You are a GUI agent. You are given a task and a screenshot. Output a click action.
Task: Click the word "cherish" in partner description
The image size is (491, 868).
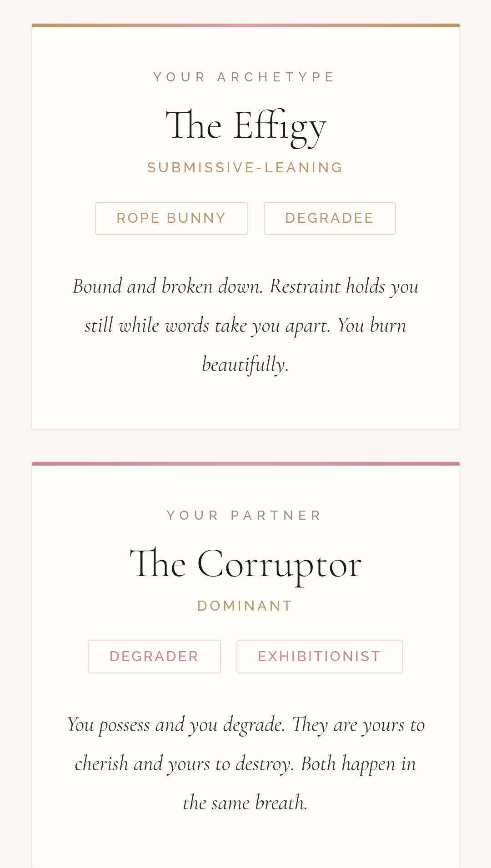101,764
